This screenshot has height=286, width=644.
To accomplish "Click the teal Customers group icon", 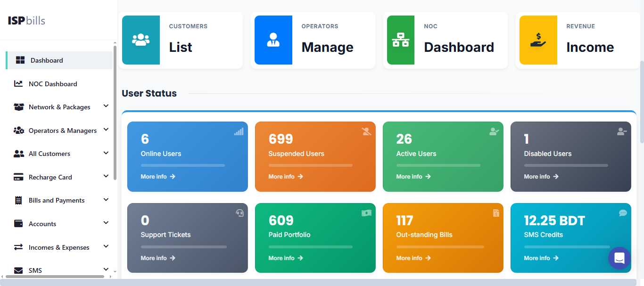I will pos(140,40).
